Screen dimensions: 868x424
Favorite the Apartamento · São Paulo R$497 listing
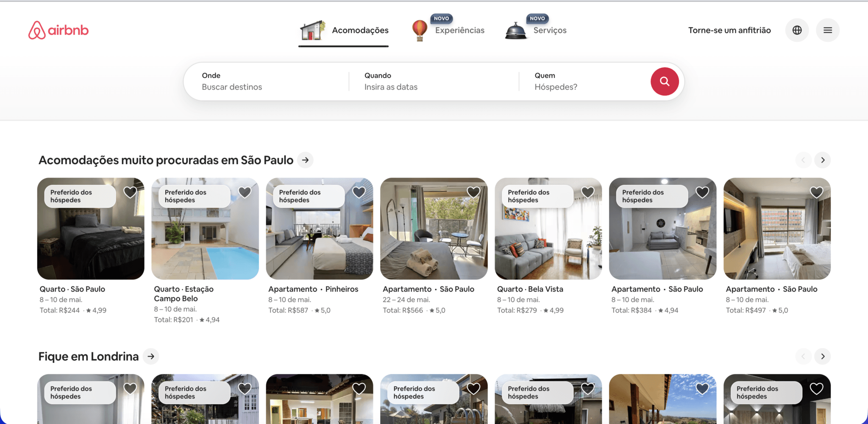point(817,192)
